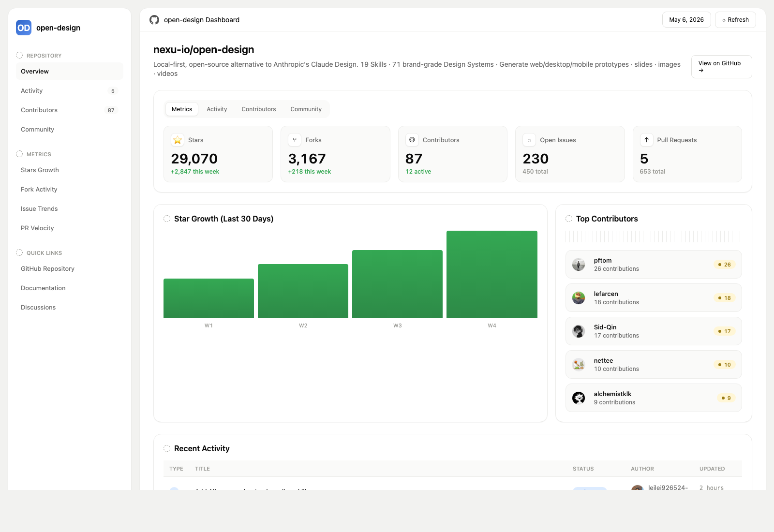
Task: Click the dashed circle beside REPOSITORY heading
Action: pyautogui.click(x=19, y=55)
